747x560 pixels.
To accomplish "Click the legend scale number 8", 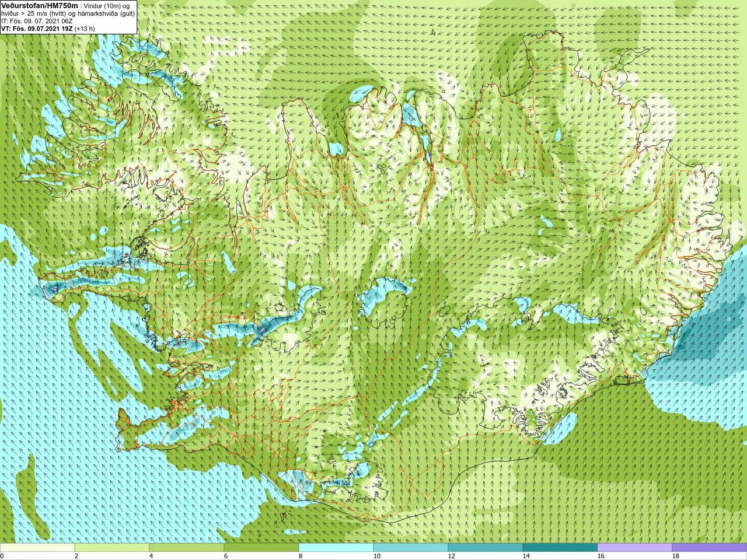I will tap(301, 556).
